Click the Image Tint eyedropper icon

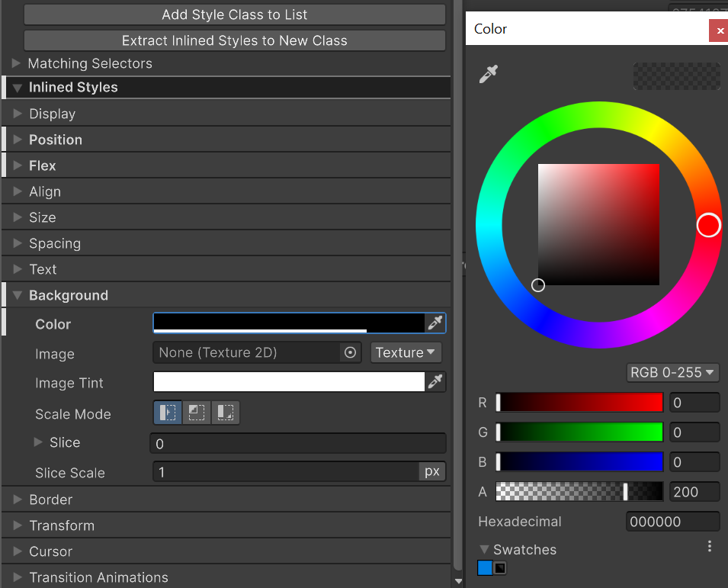(x=435, y=382)
